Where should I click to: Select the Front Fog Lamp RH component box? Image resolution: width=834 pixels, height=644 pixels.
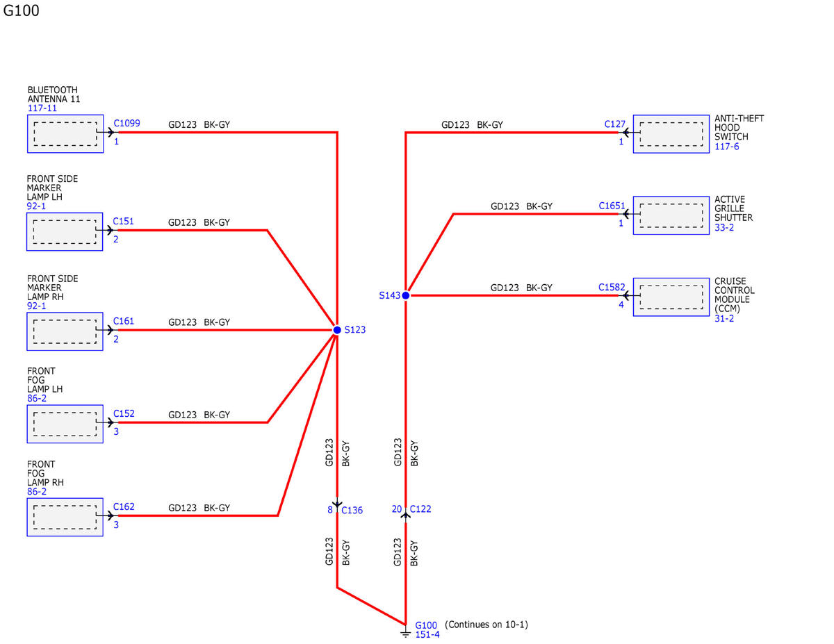[65, 517]
